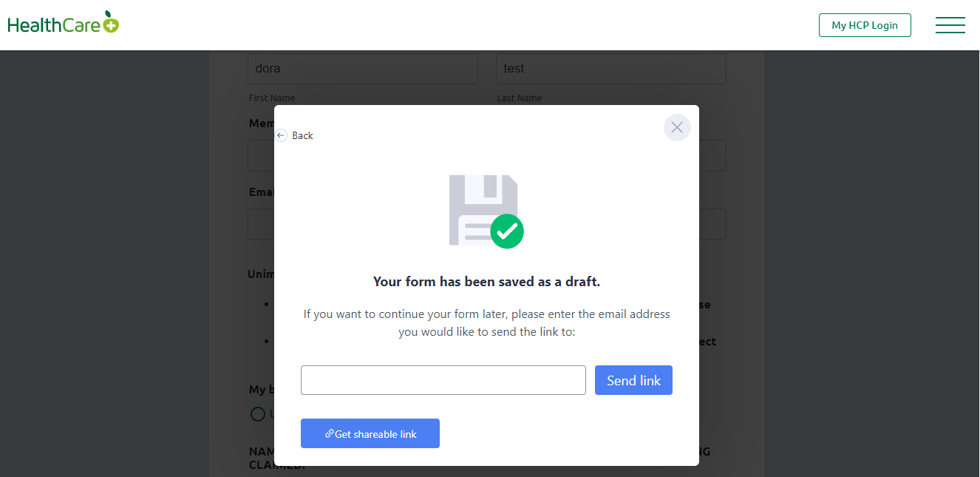
Task: Click the green checkmark badge
Action: 507,231
